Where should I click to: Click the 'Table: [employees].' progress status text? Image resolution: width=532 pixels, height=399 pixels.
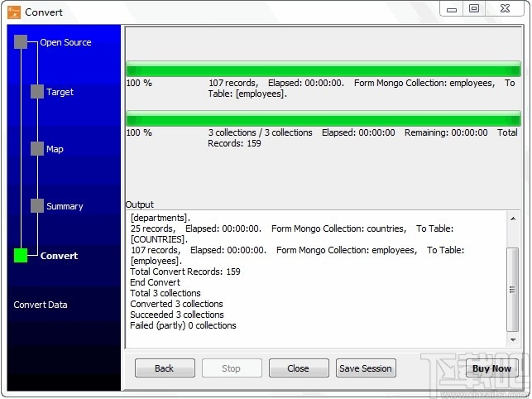(247, 94)
